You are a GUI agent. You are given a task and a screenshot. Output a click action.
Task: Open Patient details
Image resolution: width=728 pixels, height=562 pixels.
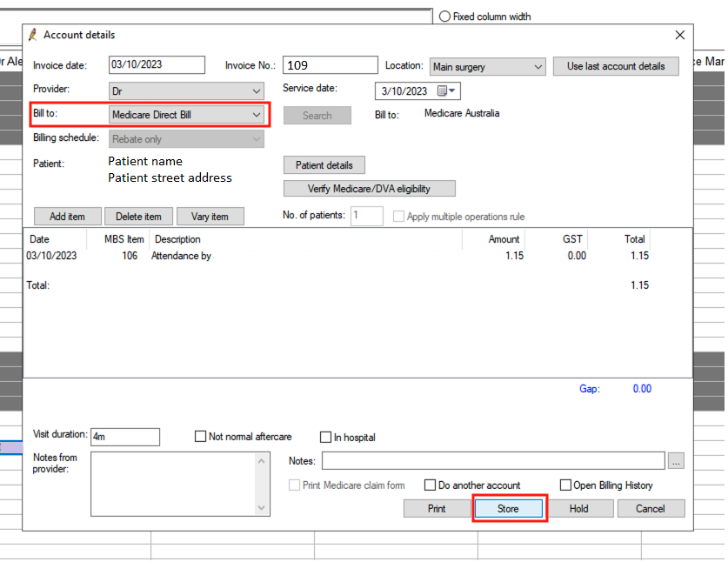tap(324, 165)
